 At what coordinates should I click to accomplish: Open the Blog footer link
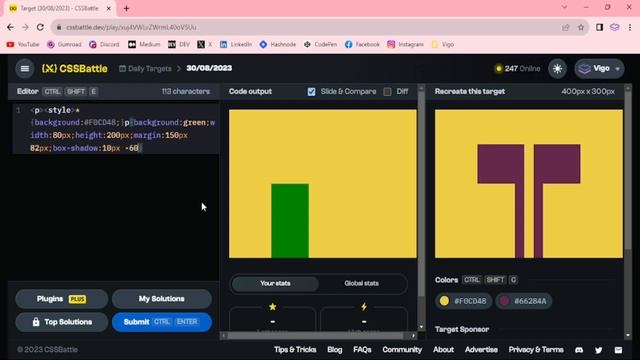point(335,350)
